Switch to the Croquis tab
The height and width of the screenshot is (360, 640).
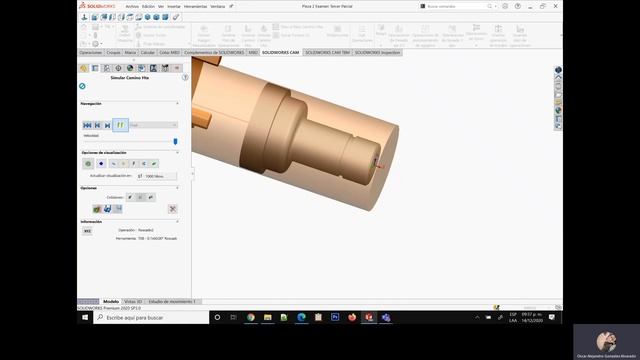tap(113, 53)
